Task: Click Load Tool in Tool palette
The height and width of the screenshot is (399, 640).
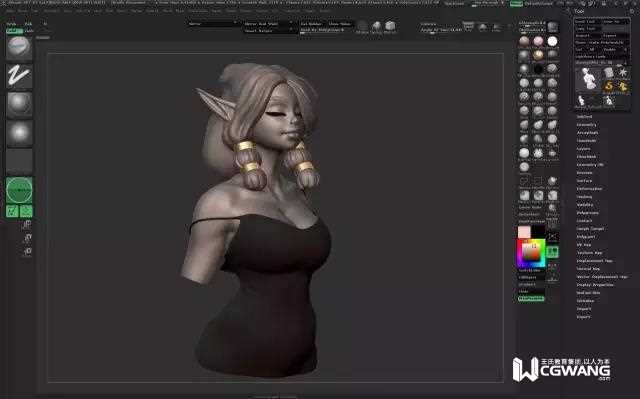Action: [587, 22]
